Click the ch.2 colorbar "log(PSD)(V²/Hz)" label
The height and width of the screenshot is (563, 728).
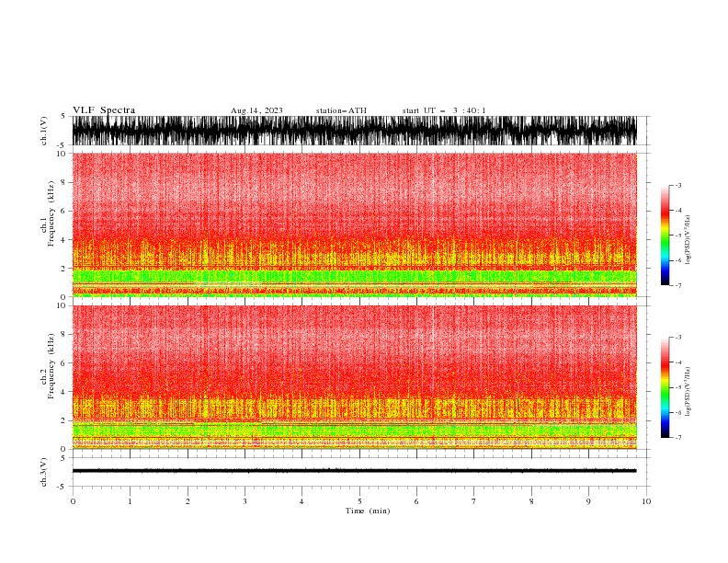coord(688,392)
